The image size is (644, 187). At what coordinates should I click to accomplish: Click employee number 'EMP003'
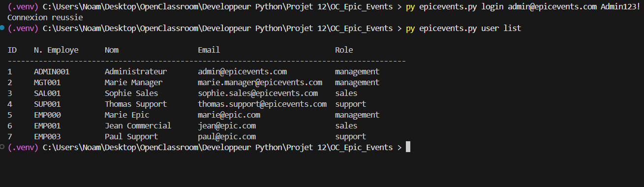(47, 137)
